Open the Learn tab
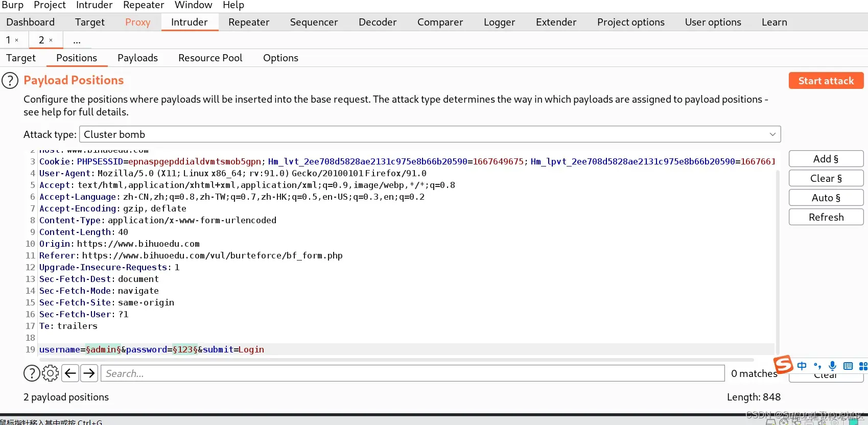The image size is (868, 425). click(775, 22)
